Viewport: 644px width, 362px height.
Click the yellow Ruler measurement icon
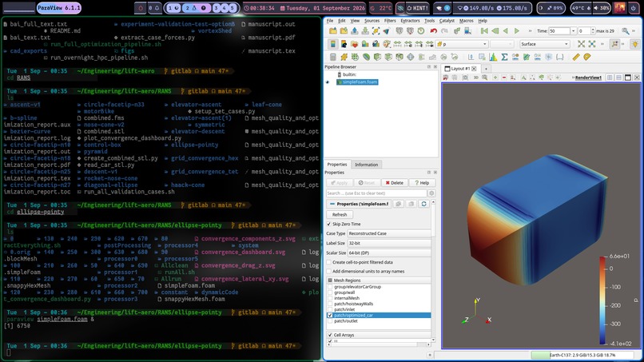pyautogui.click(x=576, y=57)
